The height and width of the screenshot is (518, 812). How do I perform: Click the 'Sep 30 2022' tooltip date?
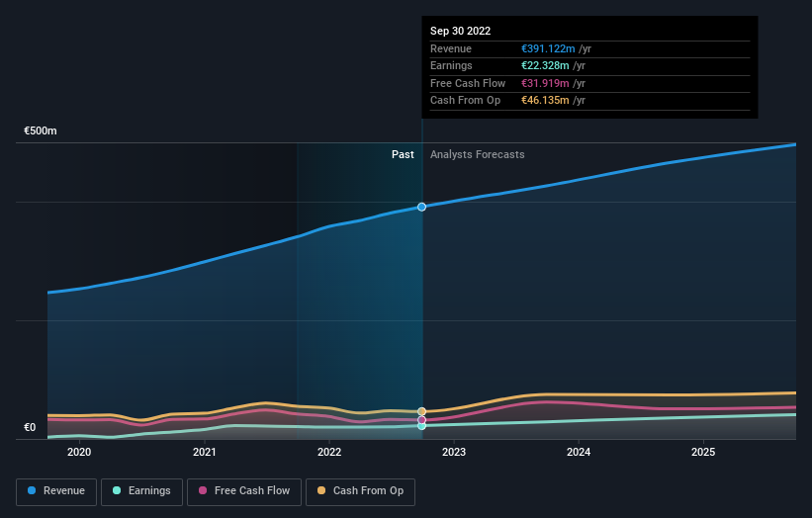click(460, 31)
